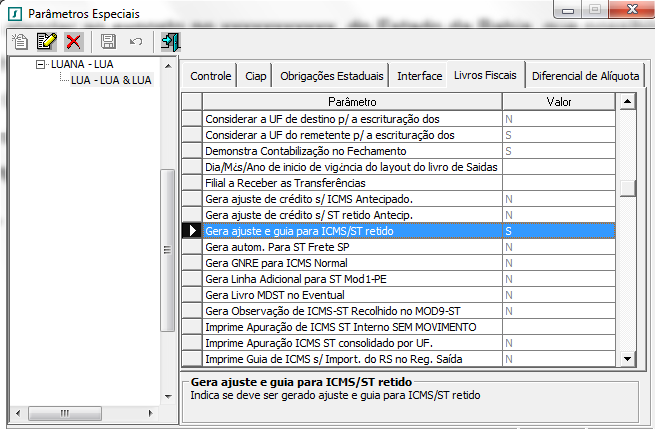Select LUA - LUA & LUA tree item
The image size is (655, 431).
click(x=111, y=80)
